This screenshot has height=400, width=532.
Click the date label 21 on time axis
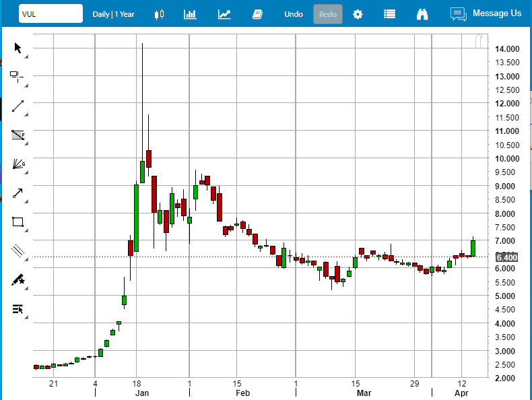[53, 383]
